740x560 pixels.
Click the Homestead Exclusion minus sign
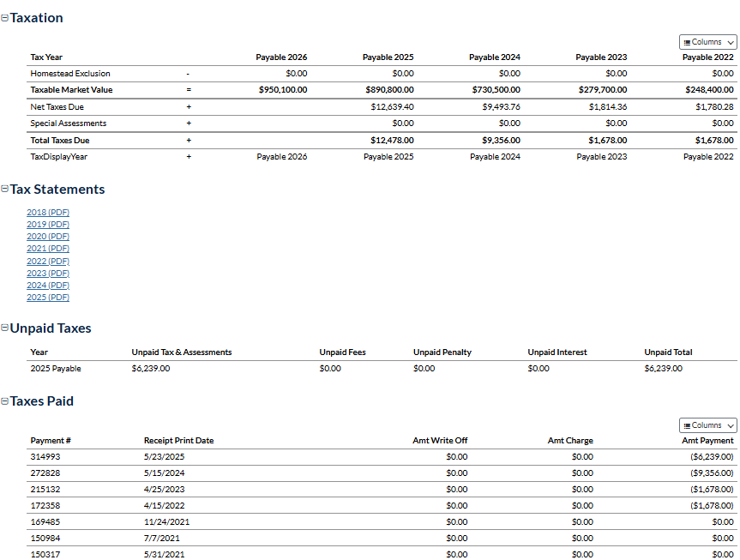point(189,74)
